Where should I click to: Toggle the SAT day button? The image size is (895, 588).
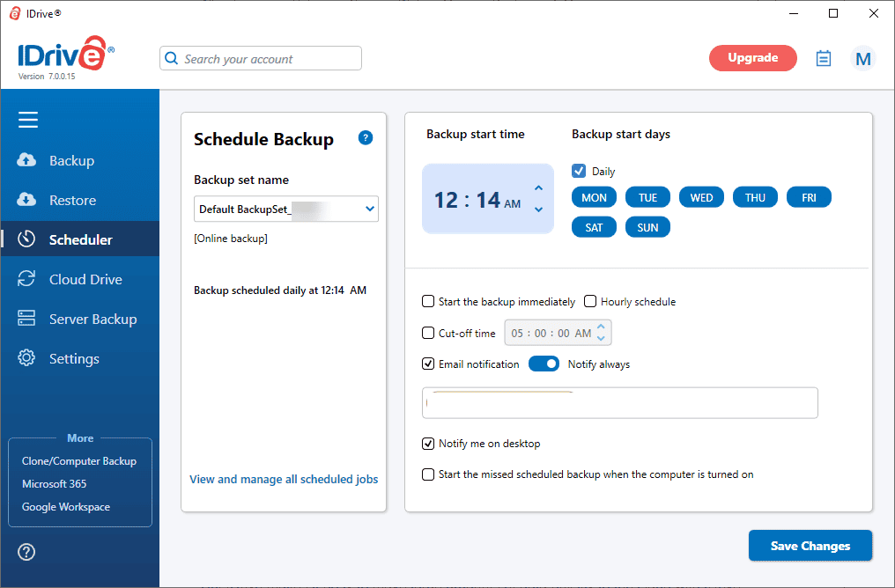click(595, 227)
